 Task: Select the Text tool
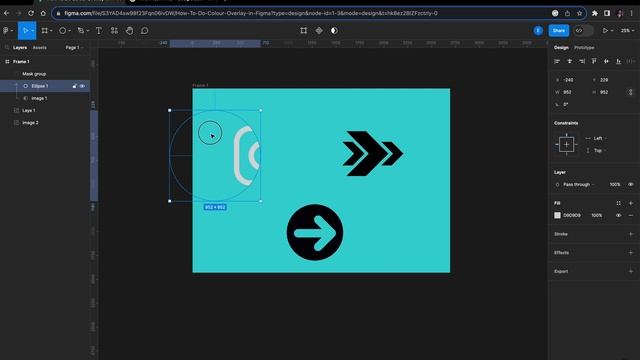pos(99,31)
